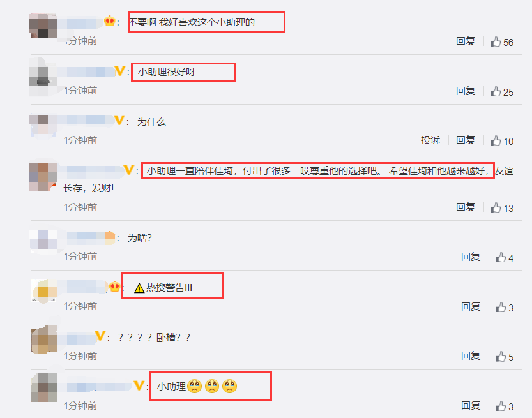Like the 为什么 comment
The height and width of the screenshot is (418, 532).
(496, 140)
